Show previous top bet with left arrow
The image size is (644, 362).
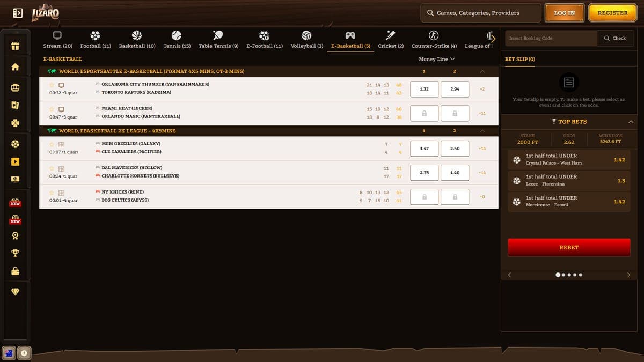[509, 275]
